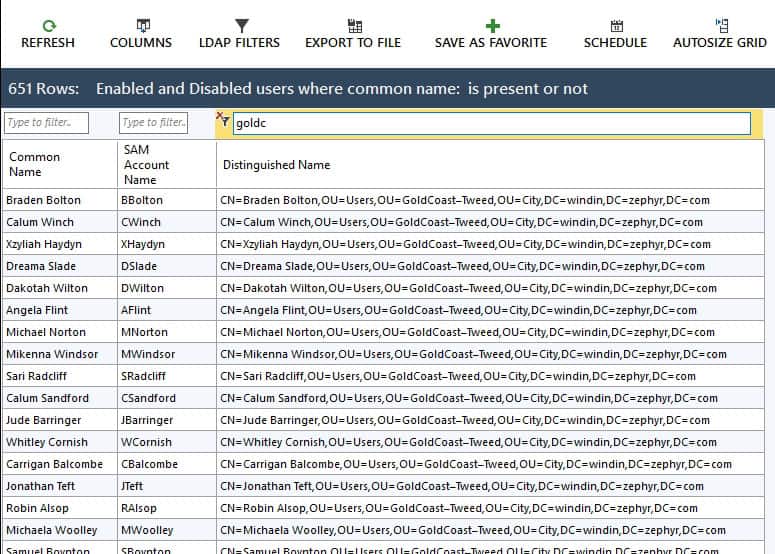Select the Robin Alsop name cell
The width and height of the screenshot is (775, 554).
pyautogui.click(x=60, y=508)
